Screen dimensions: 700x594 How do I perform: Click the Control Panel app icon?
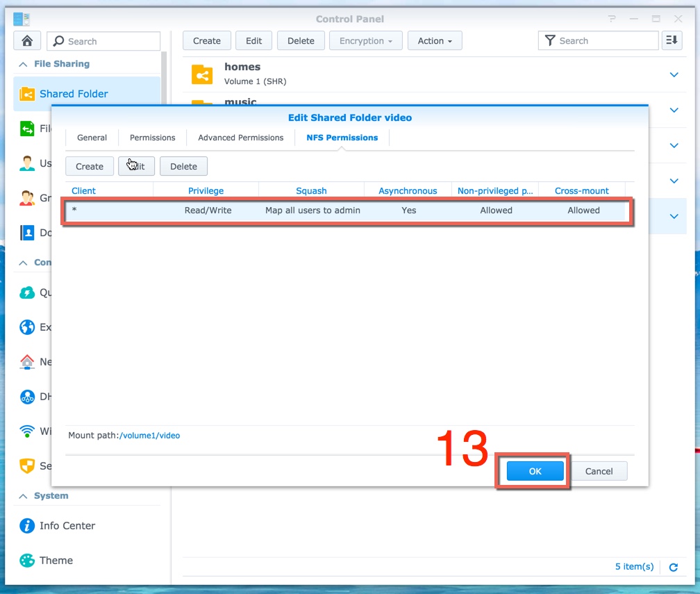pyautogui.click(x=22, y=19)
